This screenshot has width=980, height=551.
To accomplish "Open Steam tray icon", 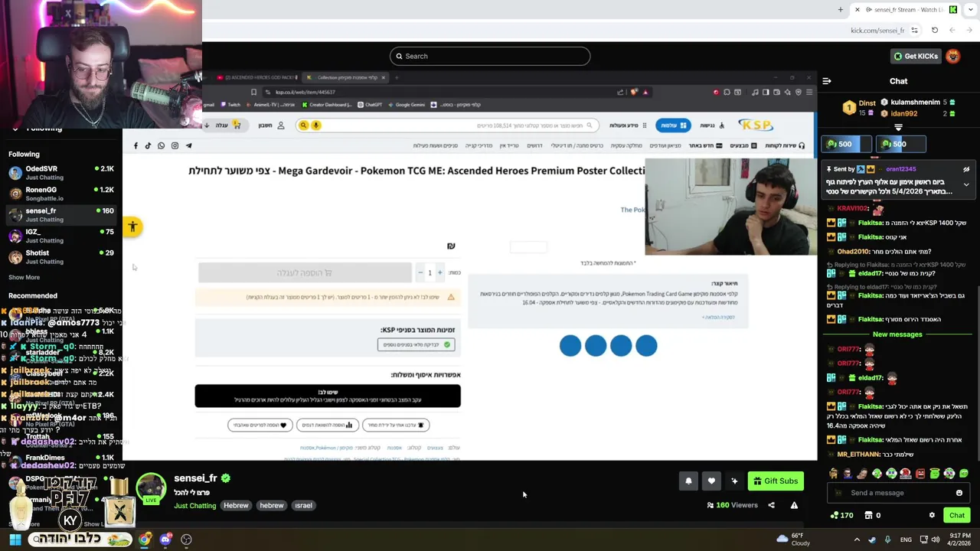I will [x=872, y=540].
